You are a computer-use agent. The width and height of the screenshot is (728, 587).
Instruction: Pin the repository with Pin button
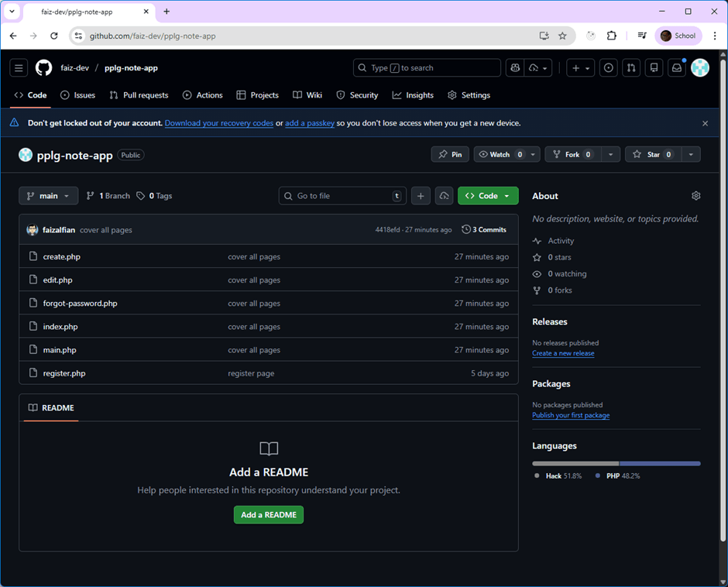(450, 155)
